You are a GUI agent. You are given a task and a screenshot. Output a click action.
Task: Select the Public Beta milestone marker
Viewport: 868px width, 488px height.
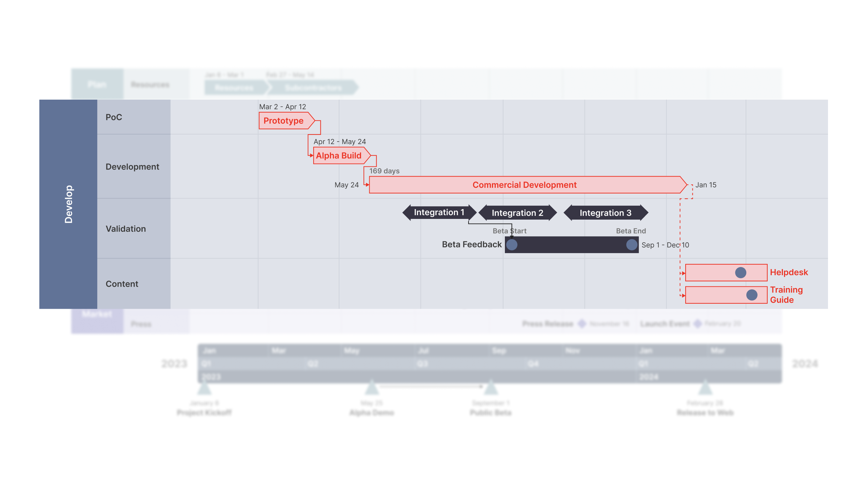pyautogui.click(x=491, y=388)
